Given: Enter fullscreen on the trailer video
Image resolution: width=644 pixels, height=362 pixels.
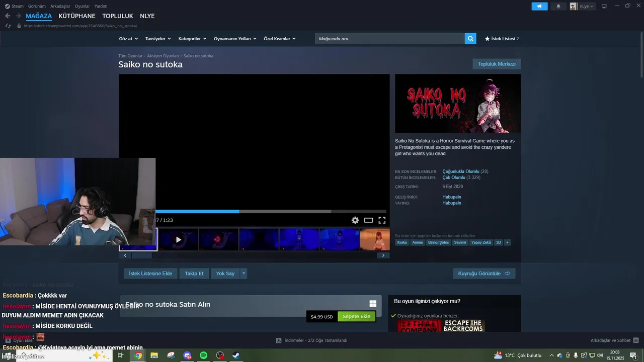Looking at the screenshot, I should [x=382, y=220].
